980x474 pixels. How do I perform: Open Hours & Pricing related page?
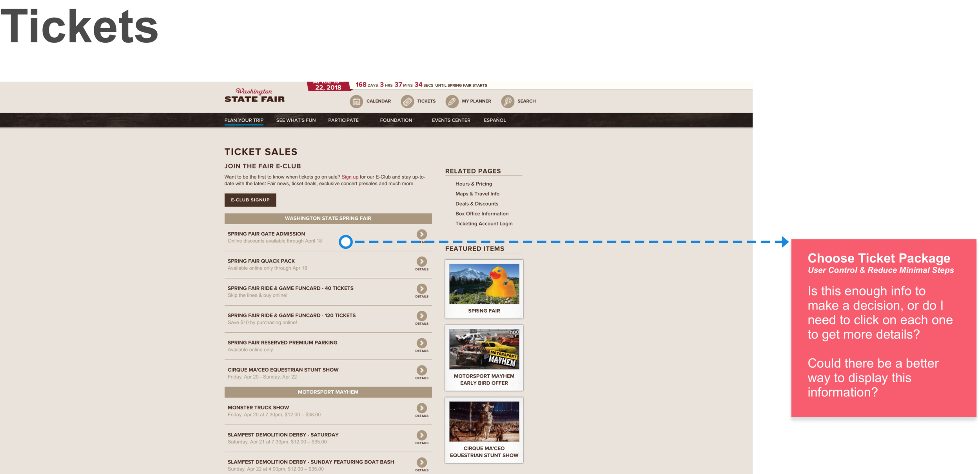pyautogui.click(x=474, y=184)
